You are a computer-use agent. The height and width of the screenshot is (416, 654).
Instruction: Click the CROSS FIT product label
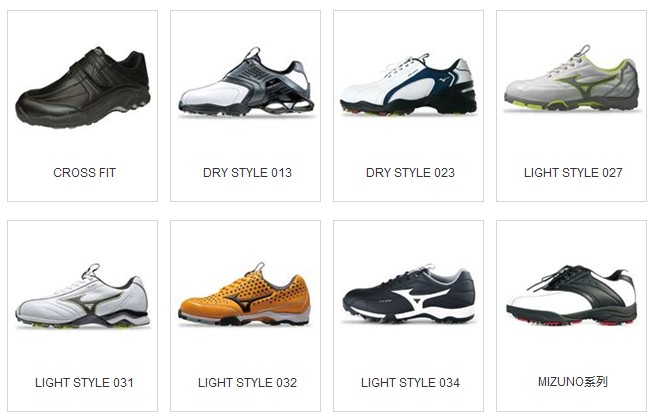85,173
